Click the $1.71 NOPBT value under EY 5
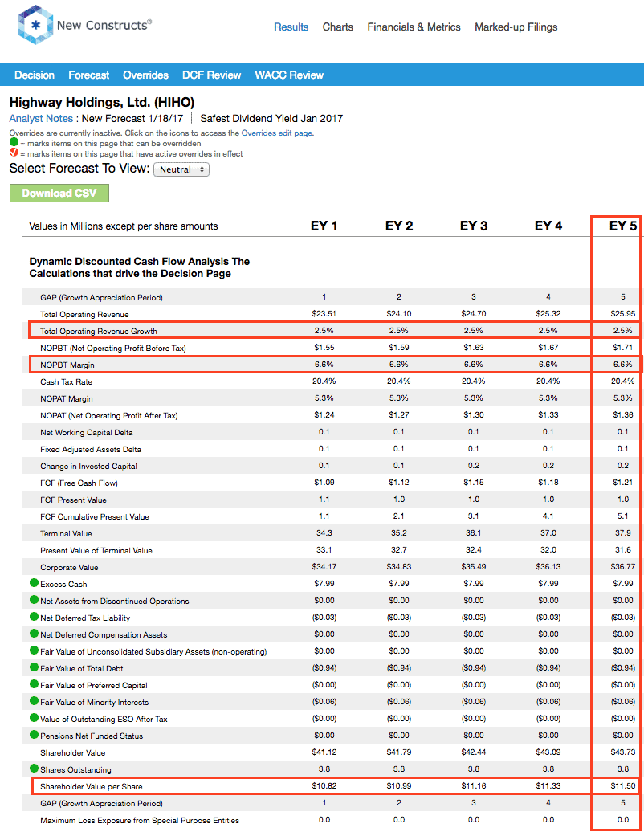Image resolution: width=644 pixels, height=836 pixels. (x=622, y=347)
